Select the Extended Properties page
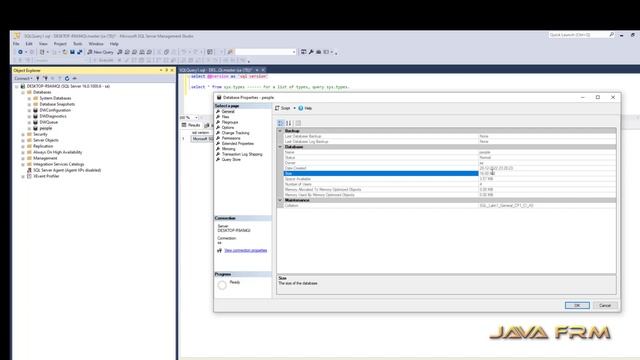Image resolution: width=640 pixels, height=360 pixels. pos(238,143)
